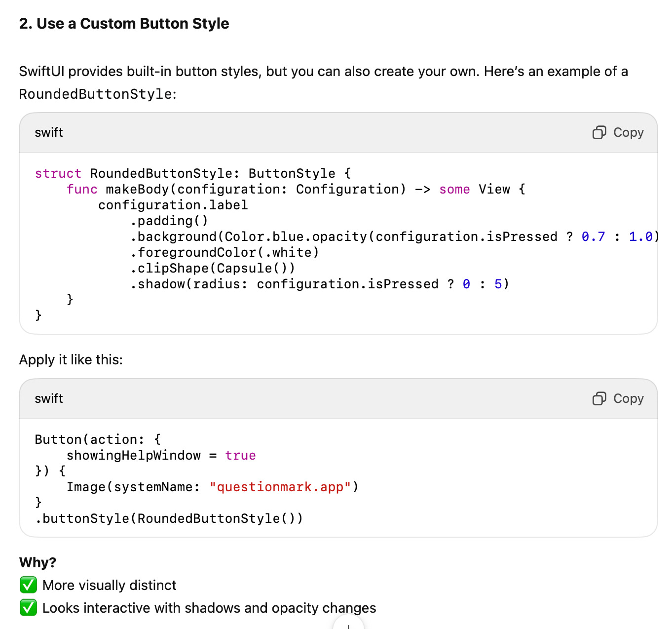Click the text "More visually distinct"
Viewport: 672px width, 629px height.
[110, 585]
